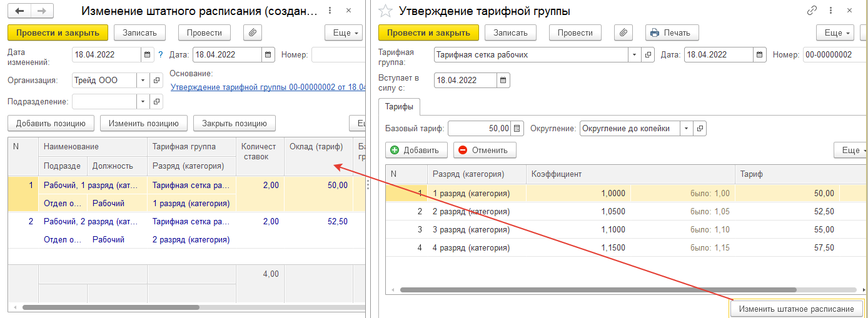Image resolution: width=868 pixels, height=318 pixels.
Task: Click Коэффициент column header
Action: tap(630, 174)
